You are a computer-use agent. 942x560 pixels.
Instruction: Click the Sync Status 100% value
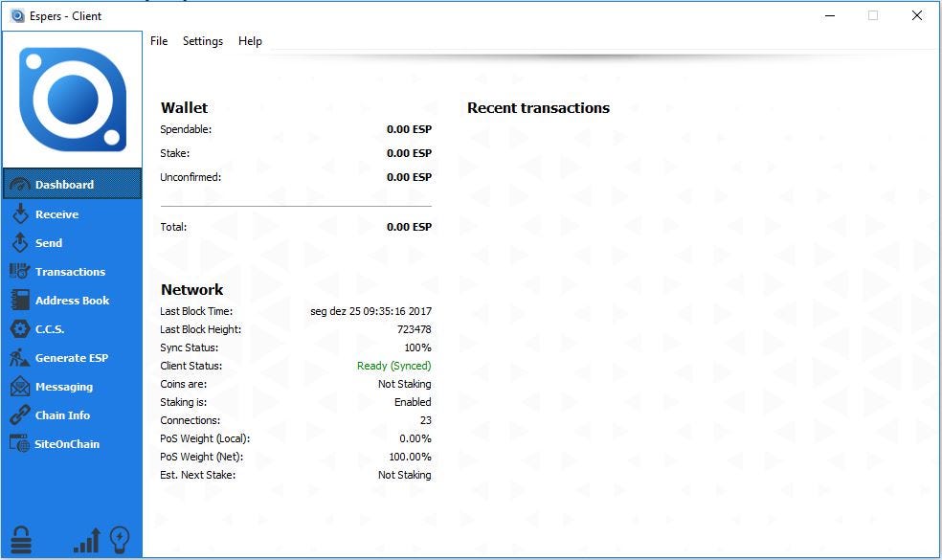417,347
